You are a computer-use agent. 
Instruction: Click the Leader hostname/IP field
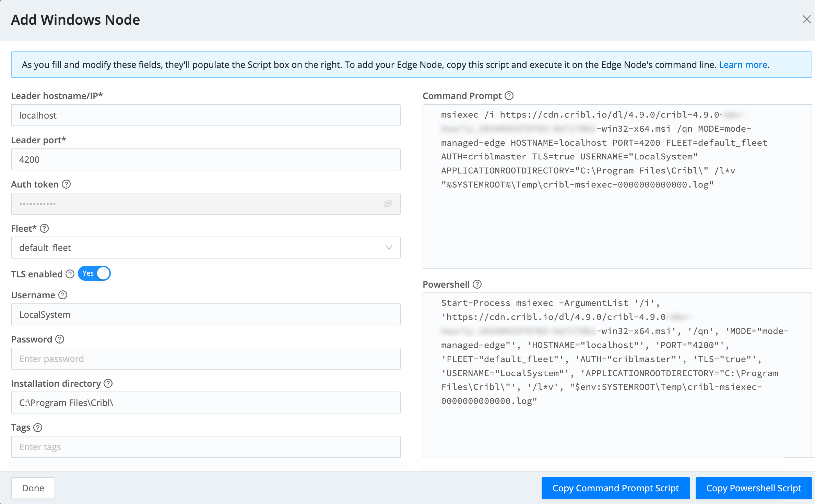coord(205,115)
